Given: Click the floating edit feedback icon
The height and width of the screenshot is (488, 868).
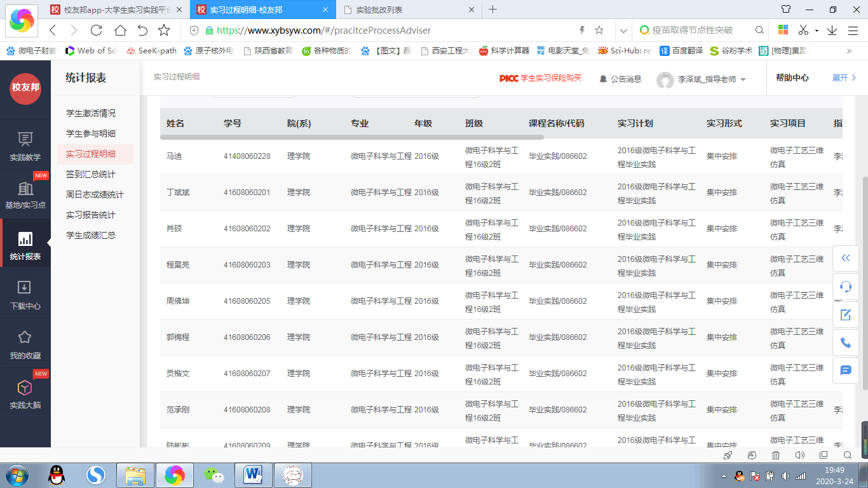Looking at the screenshot, I should [x=845, y=315].
